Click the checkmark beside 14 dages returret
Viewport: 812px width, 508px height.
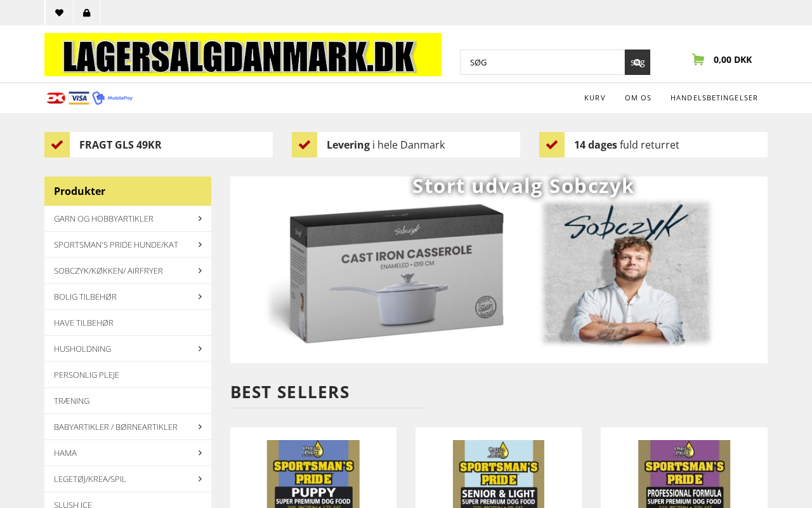pos(552,145)
